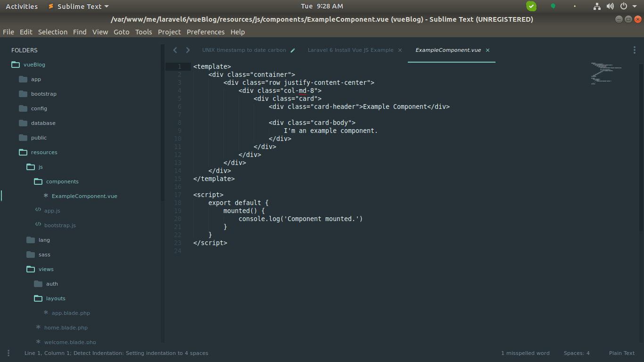Image resolution: width=644 pixels, height=362 pixels.
Task: Click the status bar panel switcher icon
Action: click(8, 353)
